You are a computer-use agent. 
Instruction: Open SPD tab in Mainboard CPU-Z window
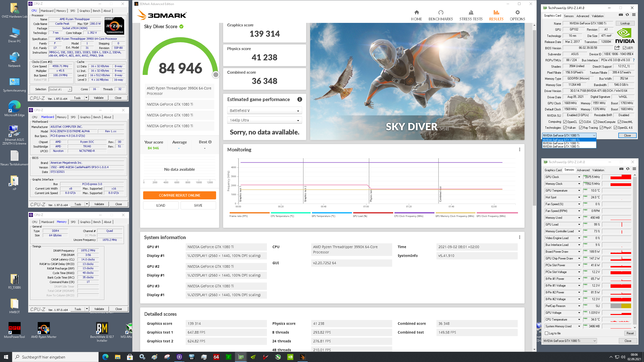(x=73, y=117)
